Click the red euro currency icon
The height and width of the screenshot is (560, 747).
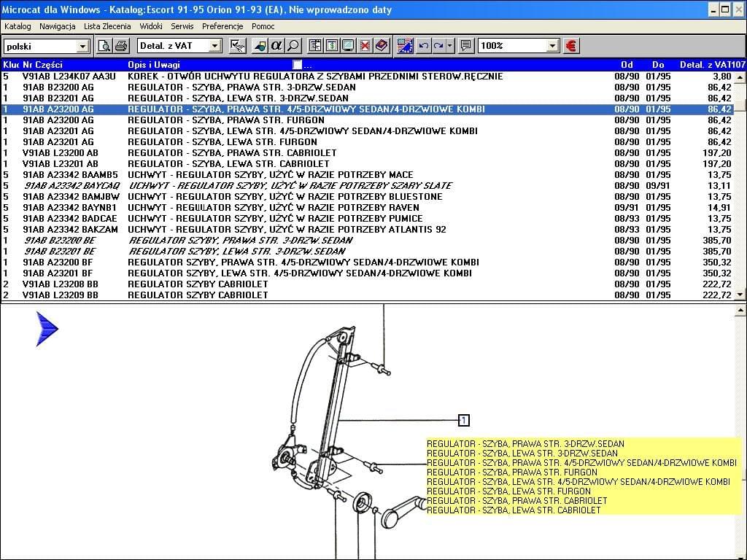pyautogui.click(x=571, y=46)
